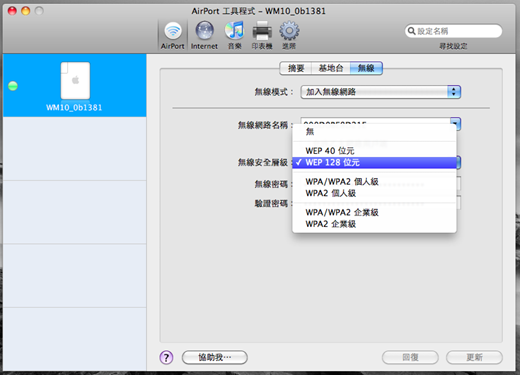Screen dimensions: 520x375
Task: Click the WM10_0b1381 device name label
Action: [74, 108]
